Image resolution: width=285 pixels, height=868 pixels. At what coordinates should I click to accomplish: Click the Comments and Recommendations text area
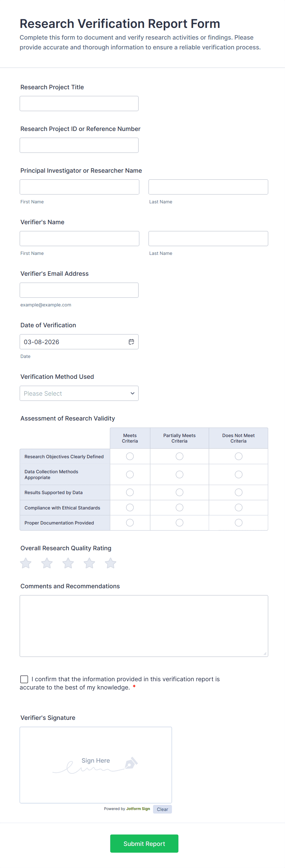[144, 626]
